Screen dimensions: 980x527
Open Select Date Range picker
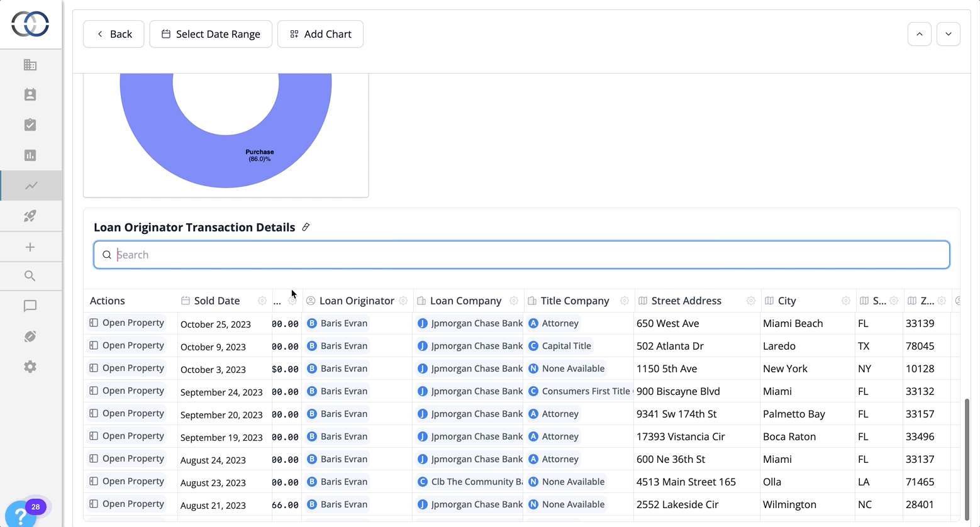[x=211, y=34]
